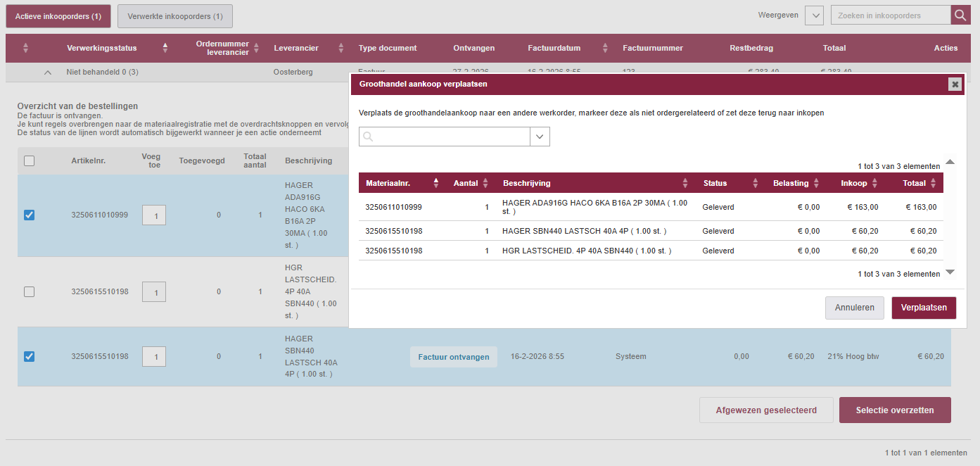
Task: Check the HGR LASTSCHEID. row checkbox
Action: point(29,291)
